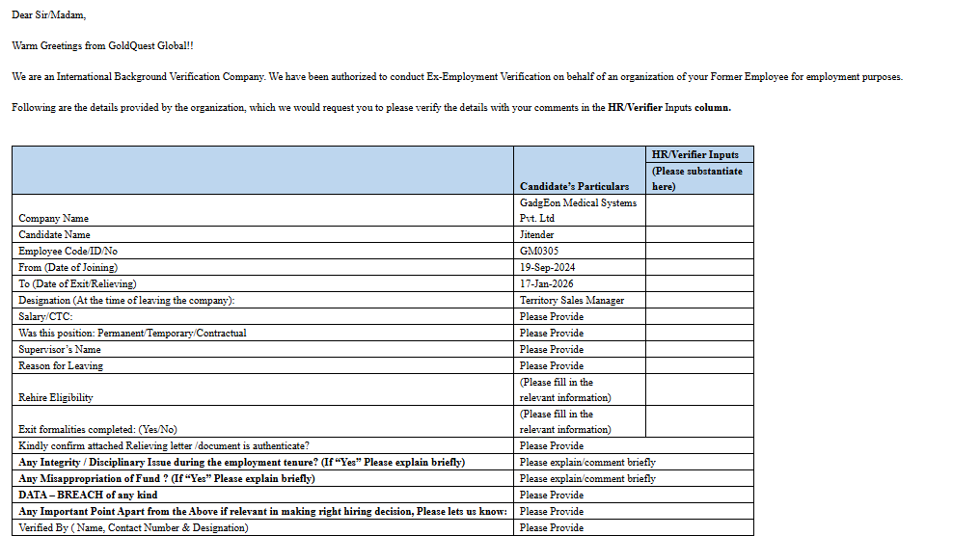Click the 'Company Name' row label
Viewport: 980px width, 536px height.
[x=53, y=218]
